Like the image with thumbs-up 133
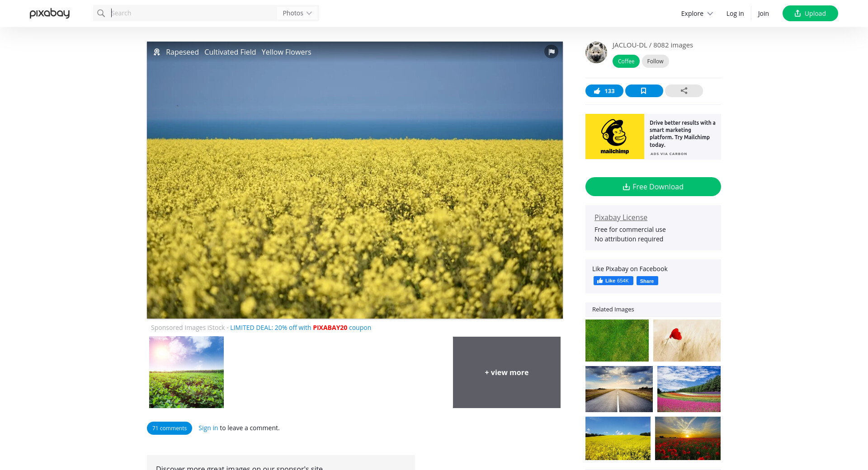 click(604, 91)
